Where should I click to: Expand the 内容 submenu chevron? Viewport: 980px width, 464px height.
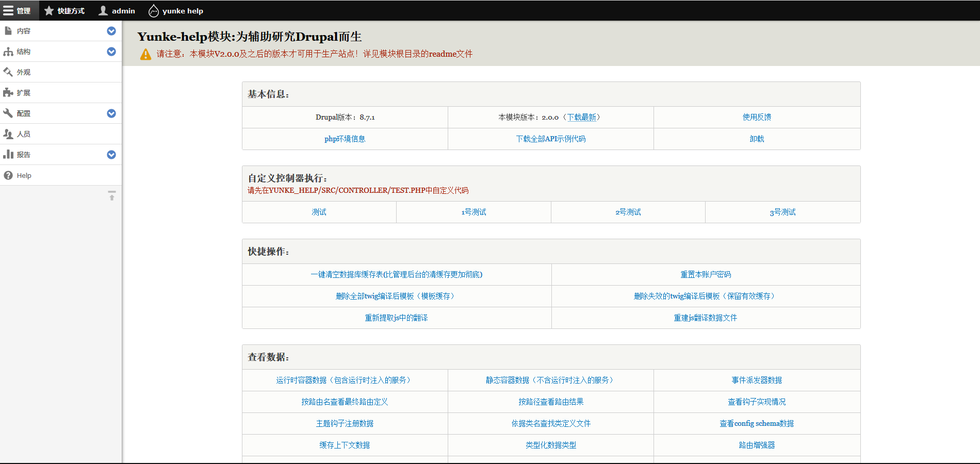[111, 31]
